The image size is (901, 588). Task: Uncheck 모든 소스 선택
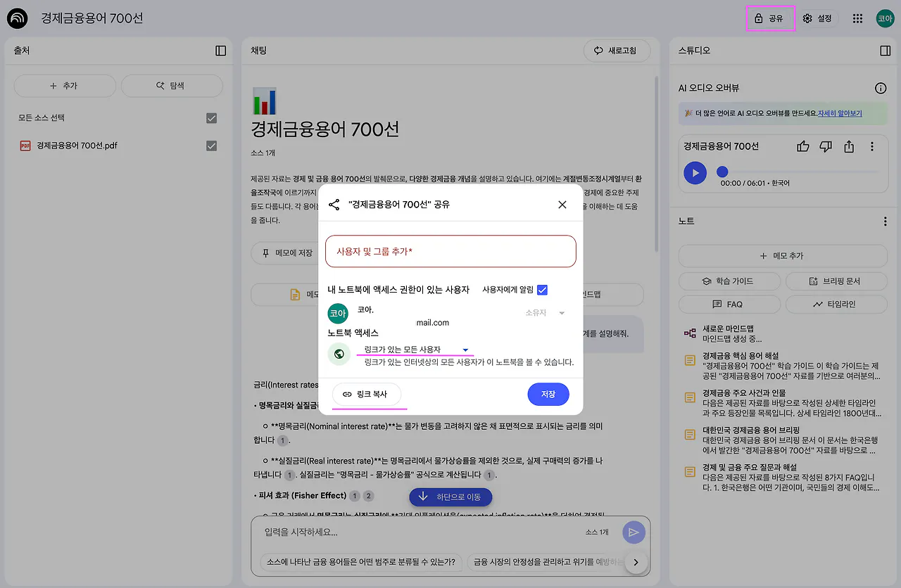211,118
